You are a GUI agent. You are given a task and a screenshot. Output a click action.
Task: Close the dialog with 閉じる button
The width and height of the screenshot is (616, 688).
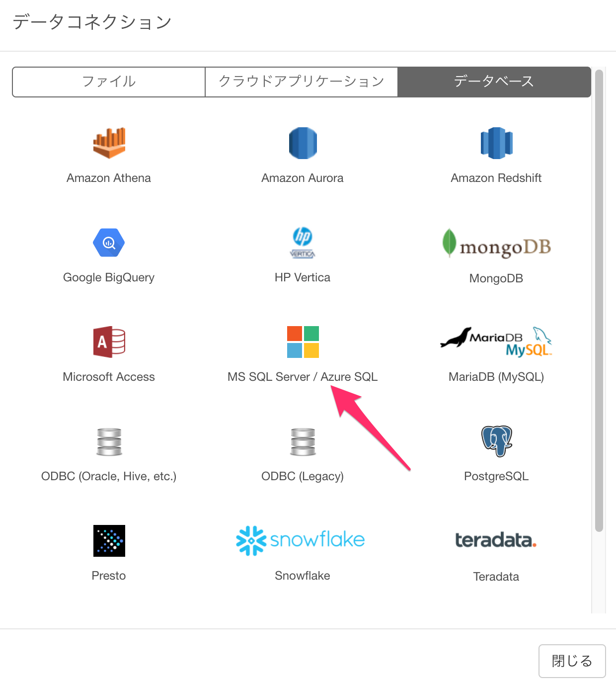tap(572, 661)
